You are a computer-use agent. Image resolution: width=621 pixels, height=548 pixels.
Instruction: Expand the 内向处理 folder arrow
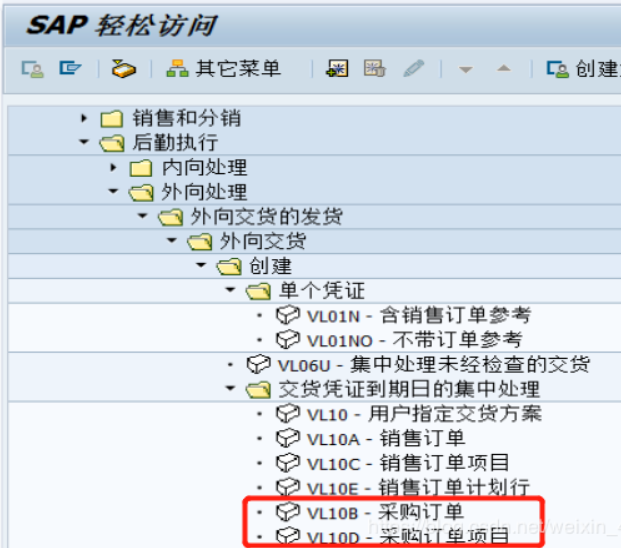pyautogui.click(x=113, y=167)
